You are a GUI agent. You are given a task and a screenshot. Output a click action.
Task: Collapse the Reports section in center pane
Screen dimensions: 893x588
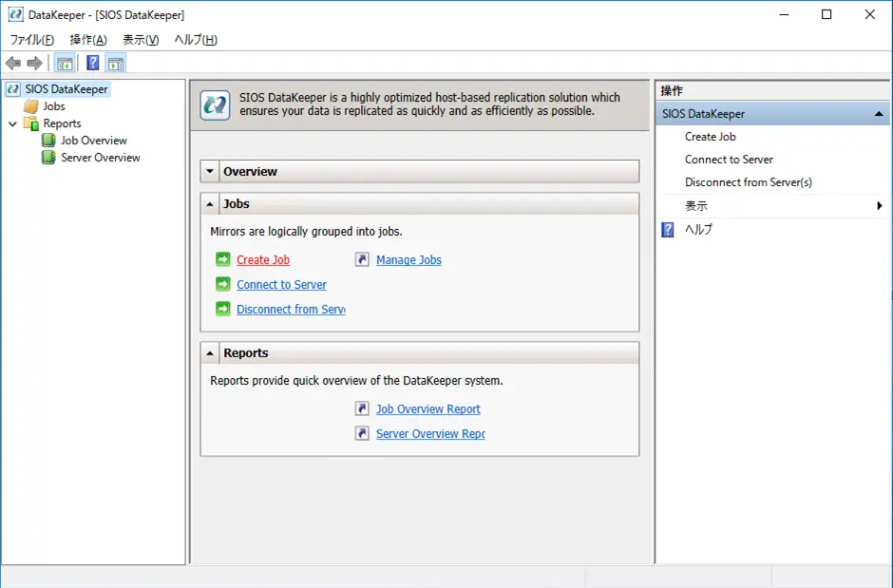click(210, 353)
